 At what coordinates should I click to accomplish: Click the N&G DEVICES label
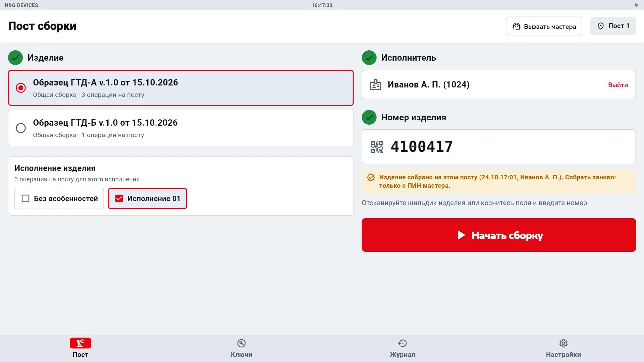pyautogui.click(x=21, y=5)
